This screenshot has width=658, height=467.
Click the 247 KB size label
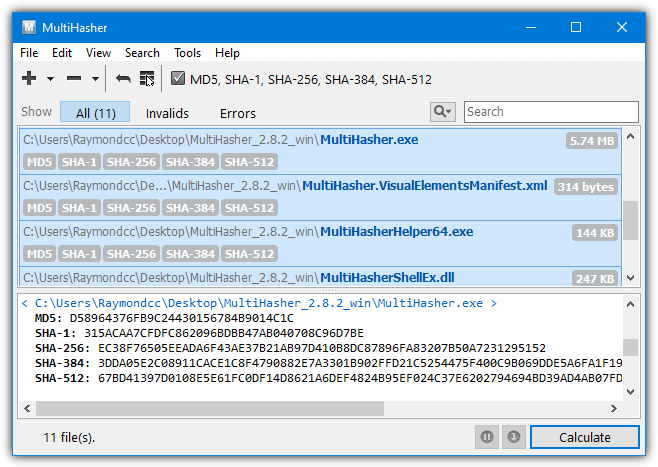click(x=595, y=279)
